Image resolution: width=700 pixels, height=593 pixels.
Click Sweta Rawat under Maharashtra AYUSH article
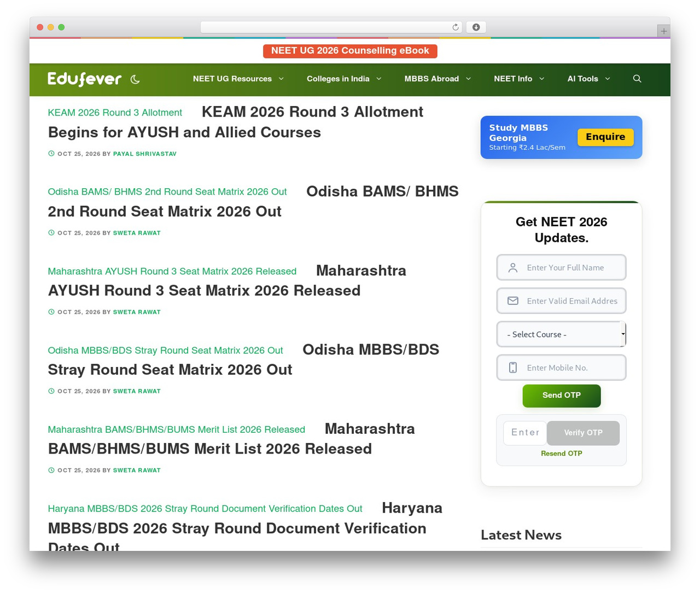tap(137, 312)
